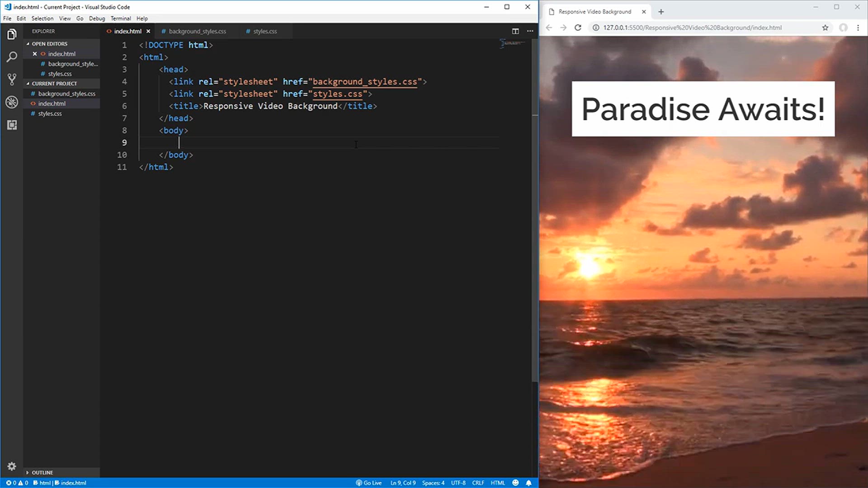868x488 pixels.
Task: Change indentation via Spaces: 4
Action: [433, 483]
